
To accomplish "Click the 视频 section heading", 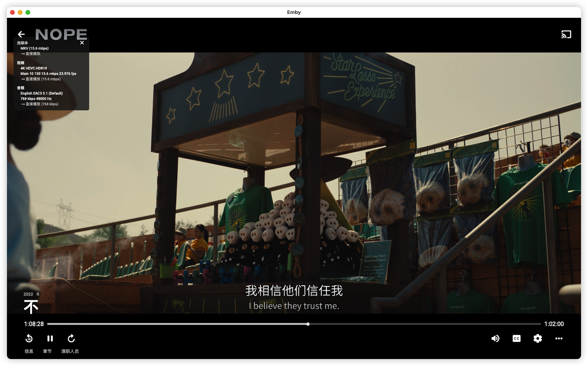I will coord(21,63).
